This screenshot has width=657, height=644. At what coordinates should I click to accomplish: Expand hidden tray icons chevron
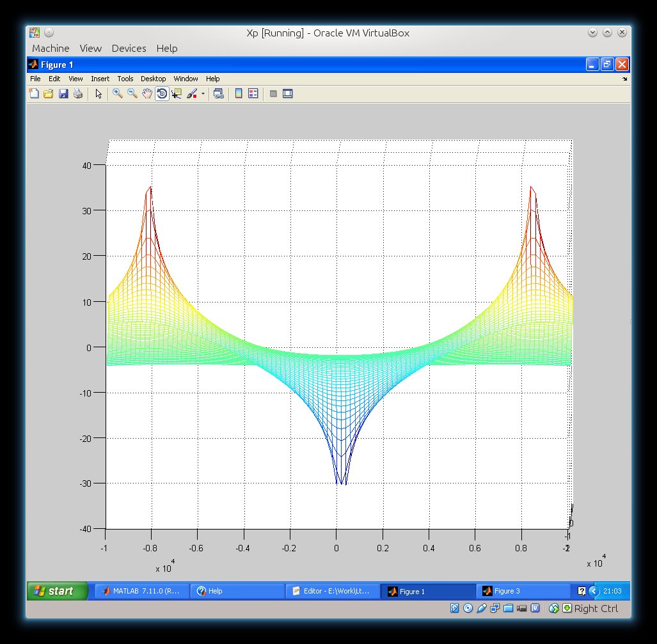coord(594,591)
